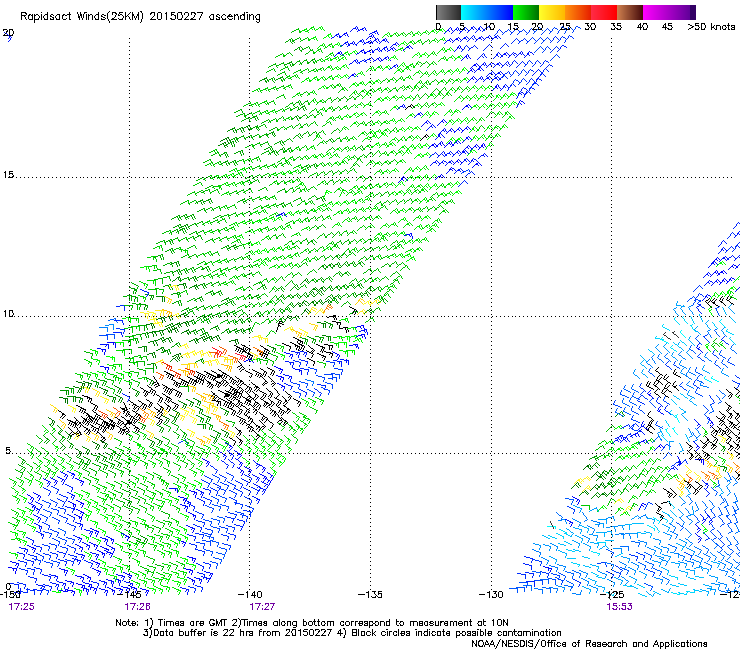Click the legend label 30

pos(590,27)
